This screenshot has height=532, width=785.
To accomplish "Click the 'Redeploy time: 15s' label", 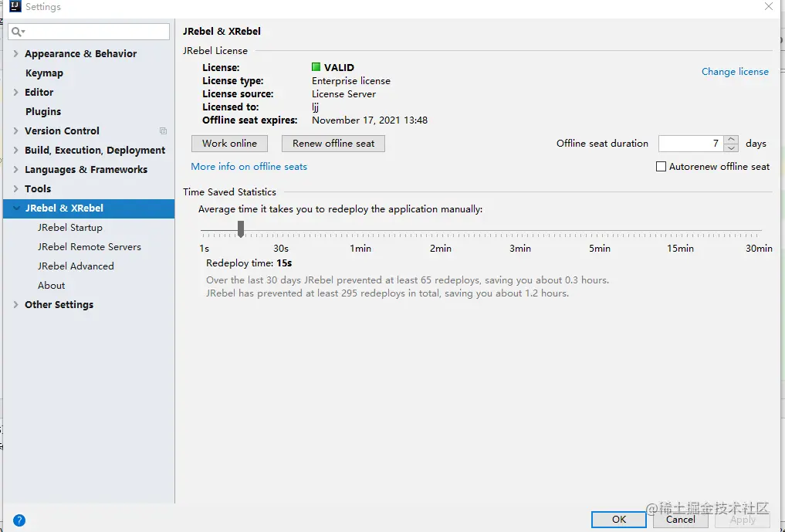I will pyautogui.click(x=249, y=263).
